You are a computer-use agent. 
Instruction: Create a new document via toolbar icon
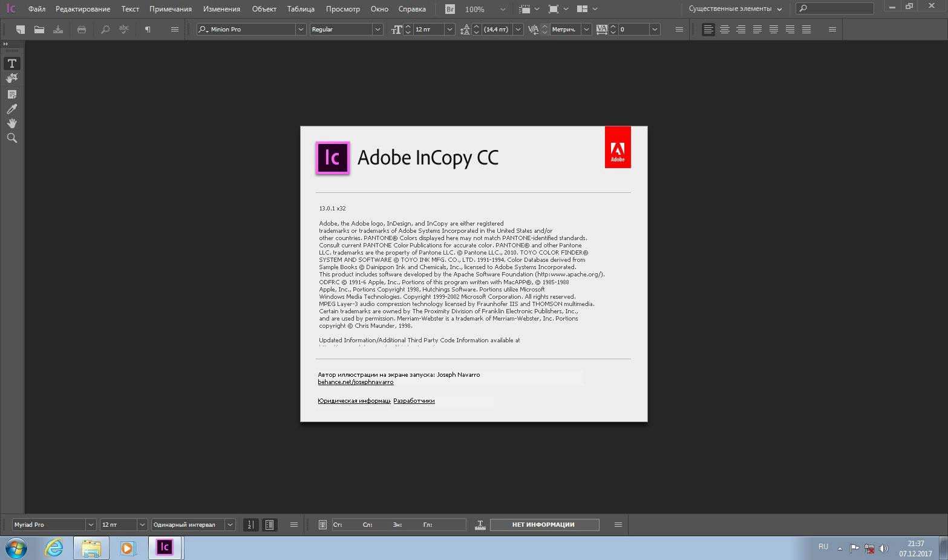pos(21,29)
